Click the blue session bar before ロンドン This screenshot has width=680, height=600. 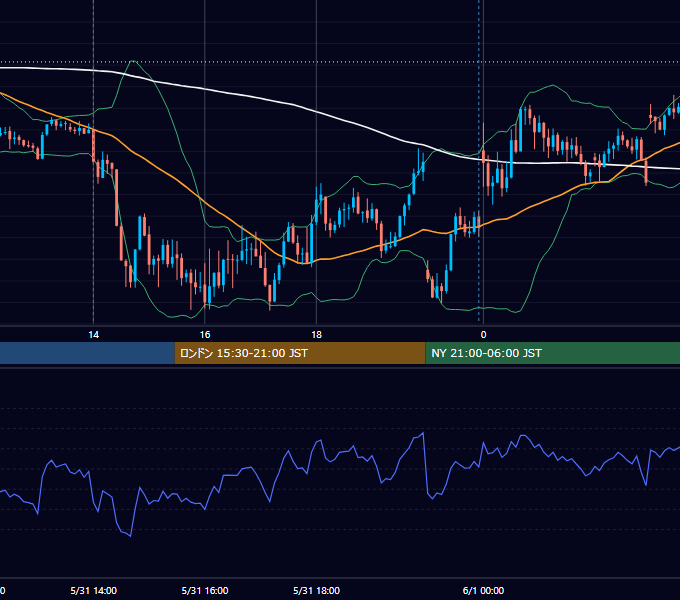(87, 353)
